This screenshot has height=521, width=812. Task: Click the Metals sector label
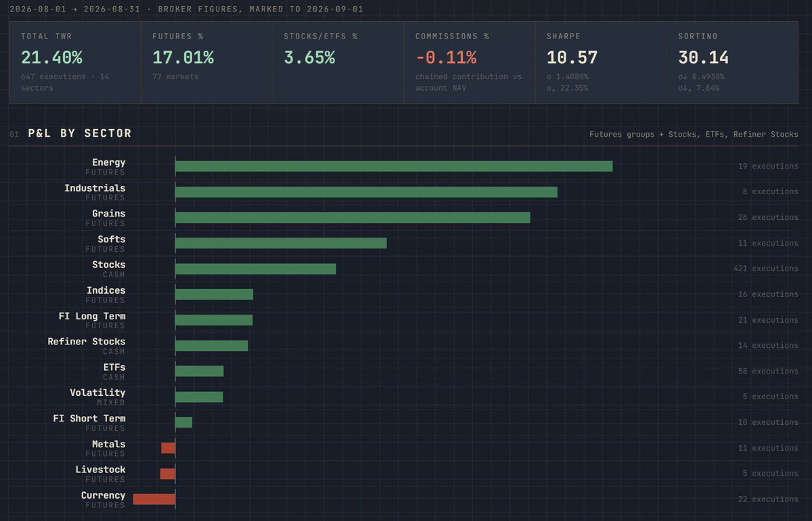click(x=109, y=445)
